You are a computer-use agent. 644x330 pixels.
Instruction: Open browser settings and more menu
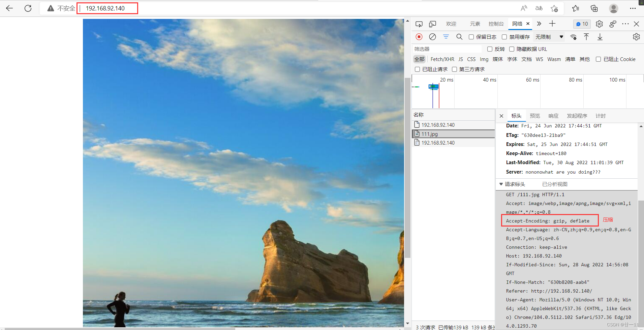[x=633, y=8]
